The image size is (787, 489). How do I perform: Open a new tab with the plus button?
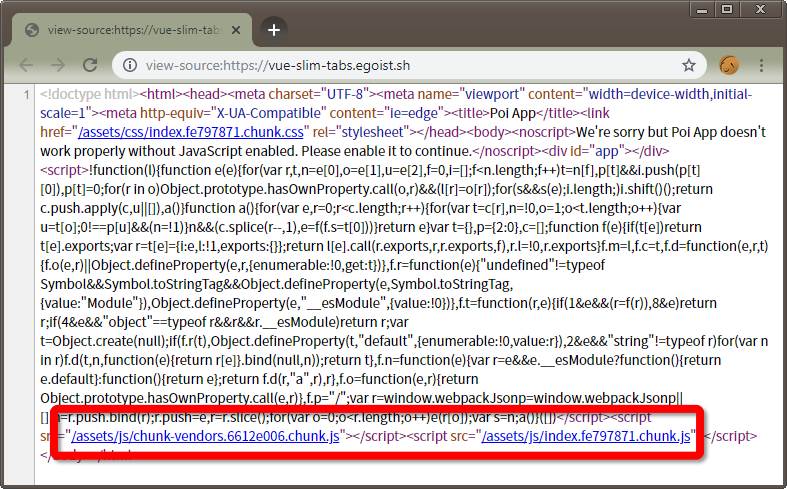pyautogui.click(x=274, y=30)
